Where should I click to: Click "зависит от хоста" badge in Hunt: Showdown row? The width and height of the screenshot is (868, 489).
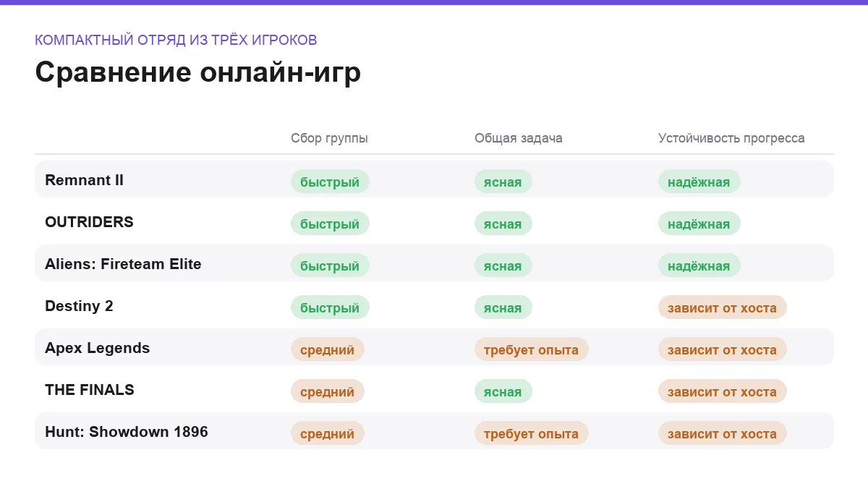(x=723, y=433)
